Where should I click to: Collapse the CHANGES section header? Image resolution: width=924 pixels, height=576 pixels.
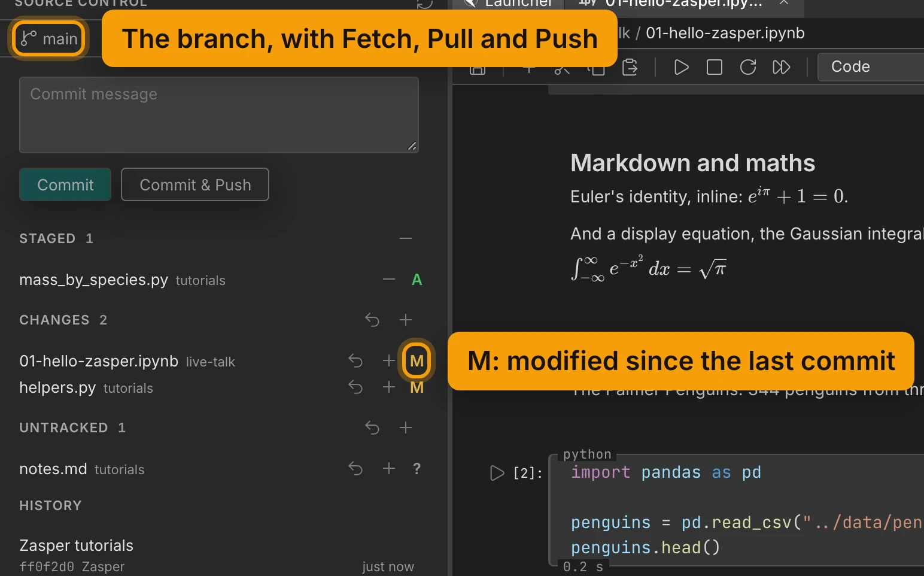pyautogui.click(x=63, y=320)
